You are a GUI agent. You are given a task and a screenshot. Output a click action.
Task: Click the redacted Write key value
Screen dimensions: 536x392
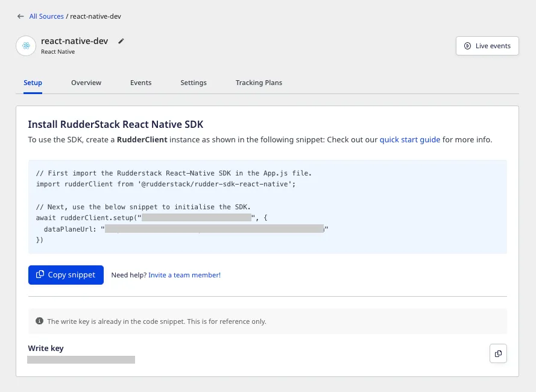pos(81,359)
